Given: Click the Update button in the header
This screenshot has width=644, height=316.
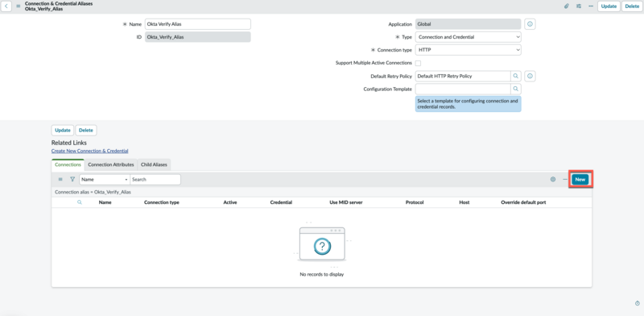Looking at the screenshot, I should coord(609,6).
